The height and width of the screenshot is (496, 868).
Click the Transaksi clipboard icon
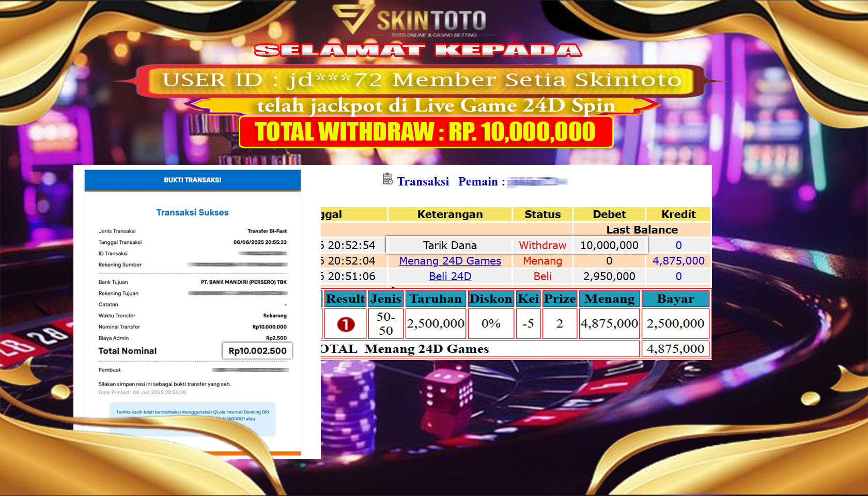(388, 179)
